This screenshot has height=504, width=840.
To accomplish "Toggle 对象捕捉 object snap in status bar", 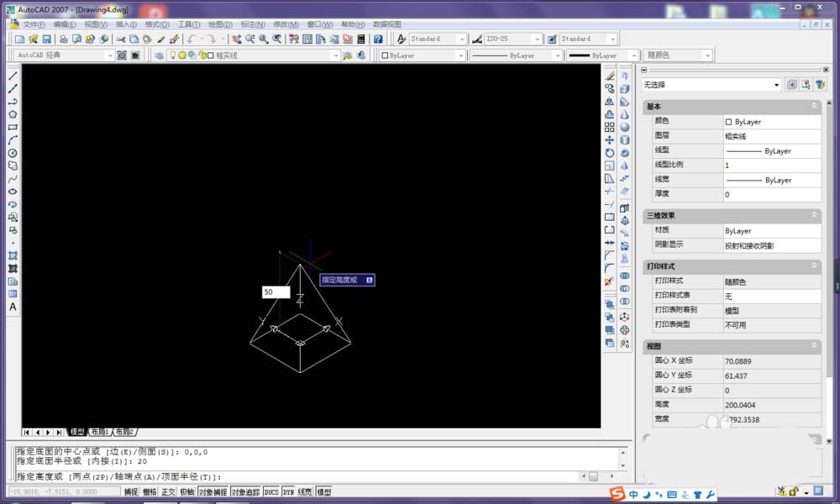I will [213, 492].
